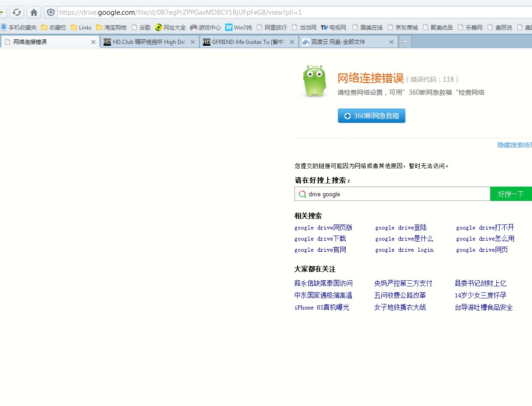Click the 错误代码：118 text
This screenshot has width=532, height=406.
432,79
